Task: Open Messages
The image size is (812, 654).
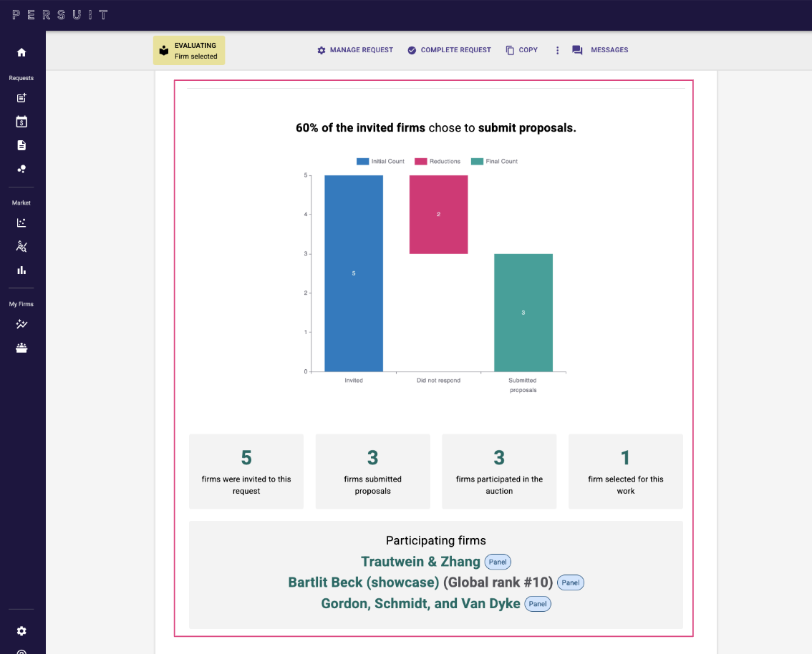Action: coord(600,50)
